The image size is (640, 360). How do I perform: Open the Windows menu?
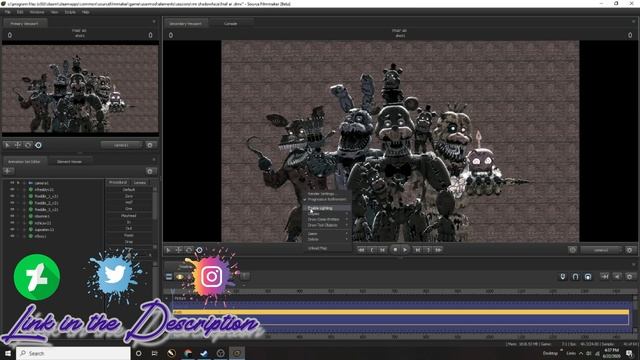click(x=37, y=12)
